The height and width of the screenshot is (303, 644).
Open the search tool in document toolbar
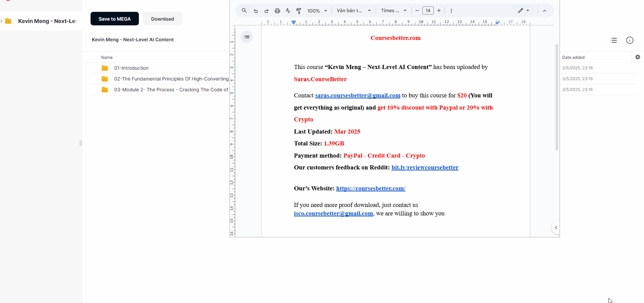(244, 10)
